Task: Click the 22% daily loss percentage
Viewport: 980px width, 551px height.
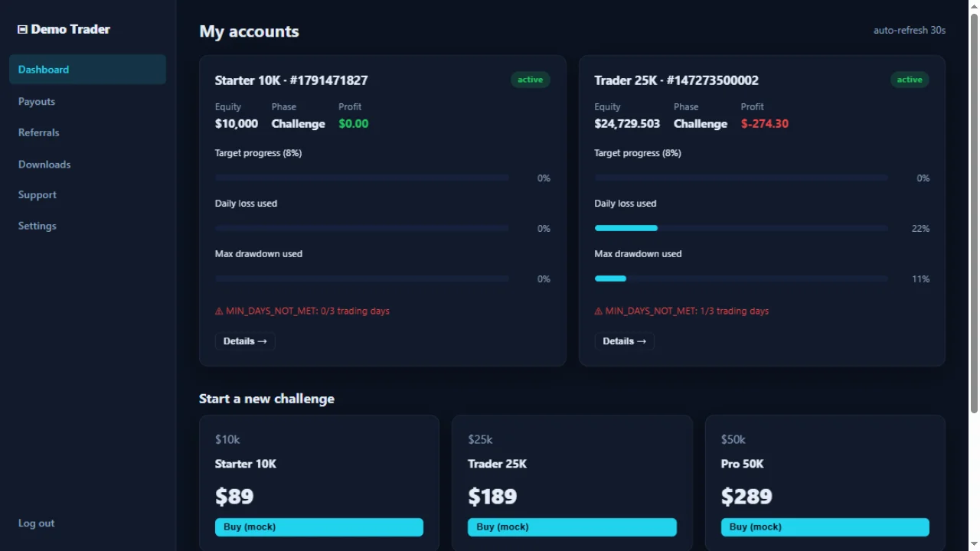Action: 920,229
